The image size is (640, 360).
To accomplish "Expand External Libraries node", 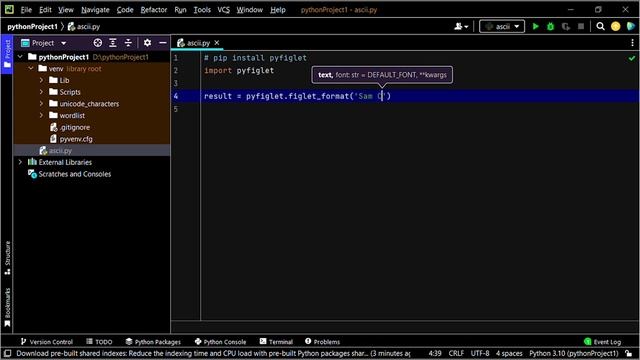I will tap(20, 162).
